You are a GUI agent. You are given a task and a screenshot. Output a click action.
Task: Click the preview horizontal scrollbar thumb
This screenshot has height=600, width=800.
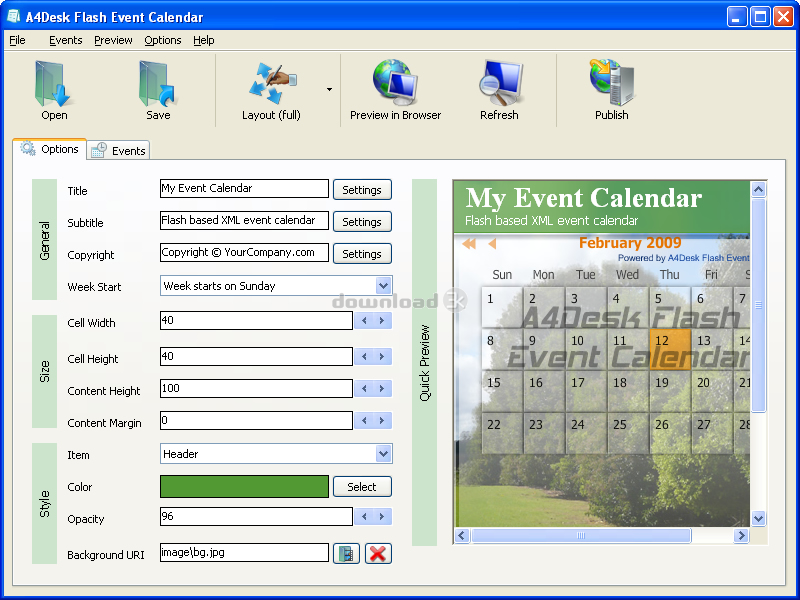pos(581,535)
